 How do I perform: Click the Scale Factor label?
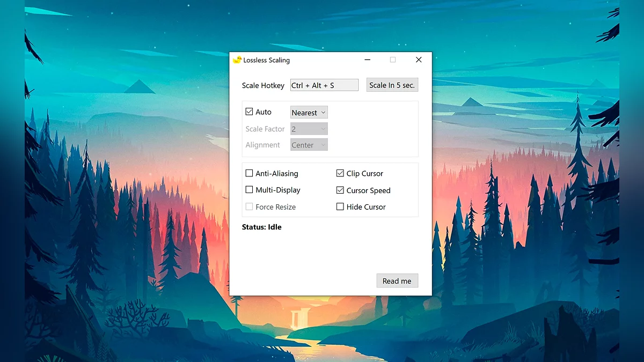[x=265, y=129]
